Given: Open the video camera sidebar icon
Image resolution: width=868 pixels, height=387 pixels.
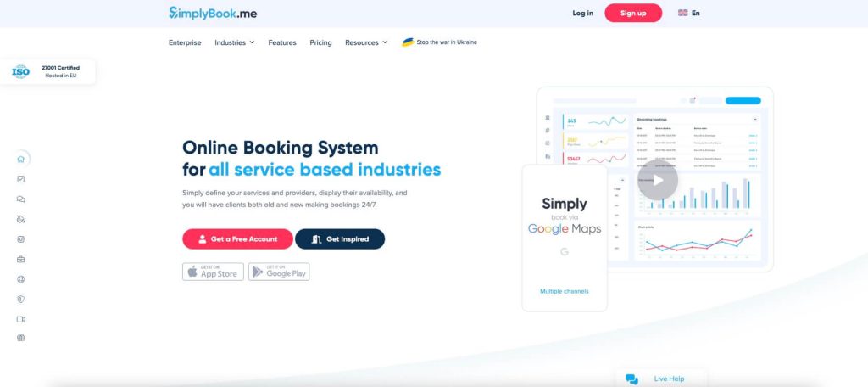Looking at the screenshot, I should tap(21, 319).
